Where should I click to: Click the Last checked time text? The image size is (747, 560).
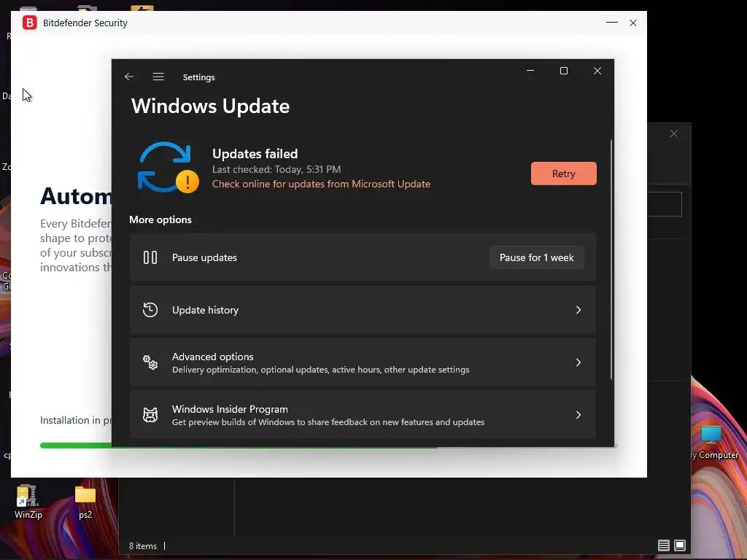[276, 169]
